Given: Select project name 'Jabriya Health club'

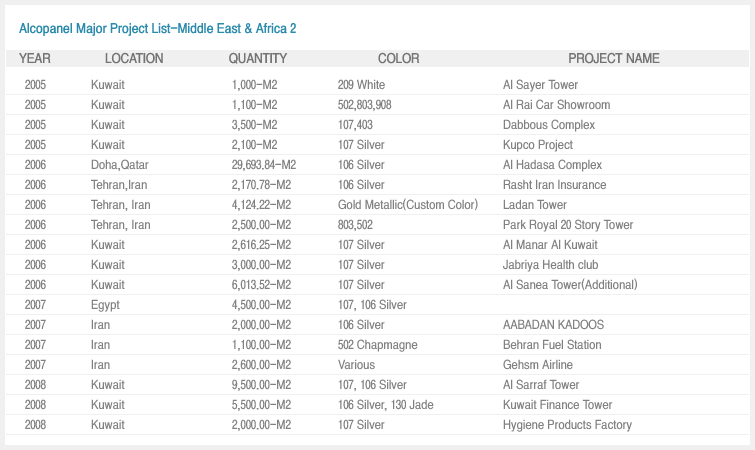Looking at the screenshot, I should click(x=550, y=265).
